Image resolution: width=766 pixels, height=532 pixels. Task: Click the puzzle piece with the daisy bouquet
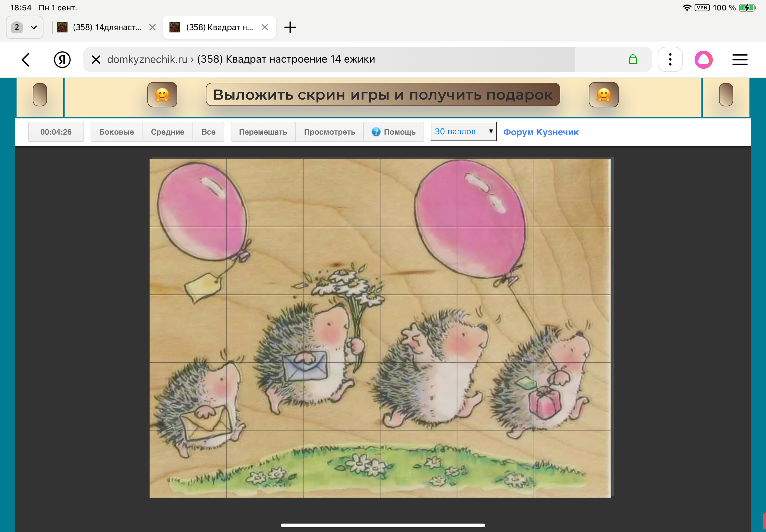[x=342, y=261]
